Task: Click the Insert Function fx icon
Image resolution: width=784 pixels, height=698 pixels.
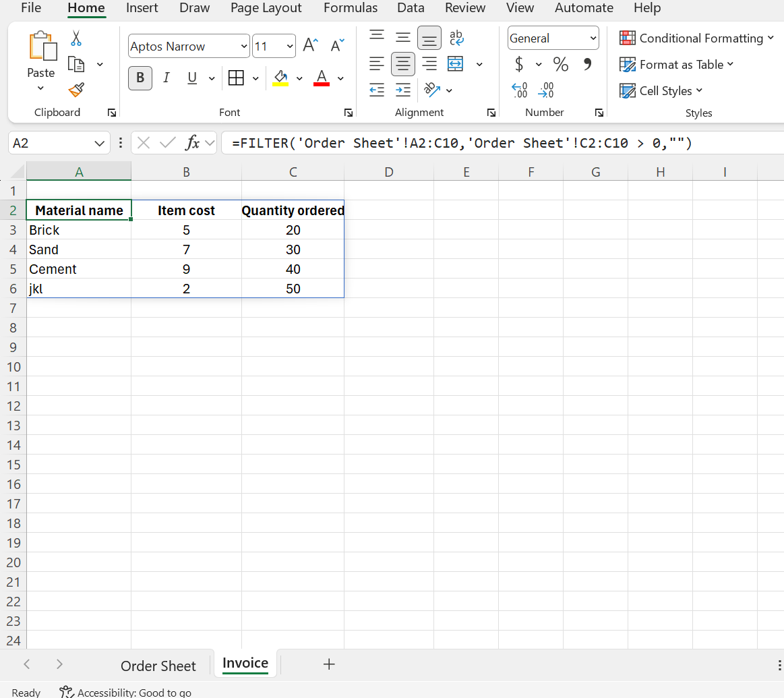Action: click(192, 143)
